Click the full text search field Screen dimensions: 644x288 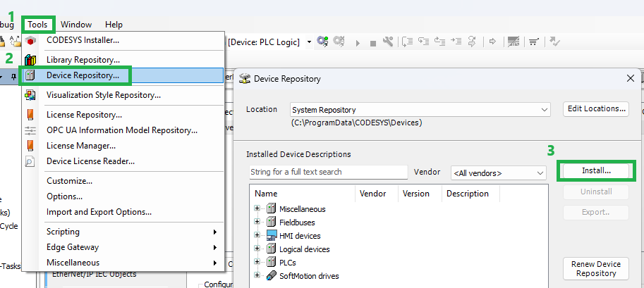329,172
